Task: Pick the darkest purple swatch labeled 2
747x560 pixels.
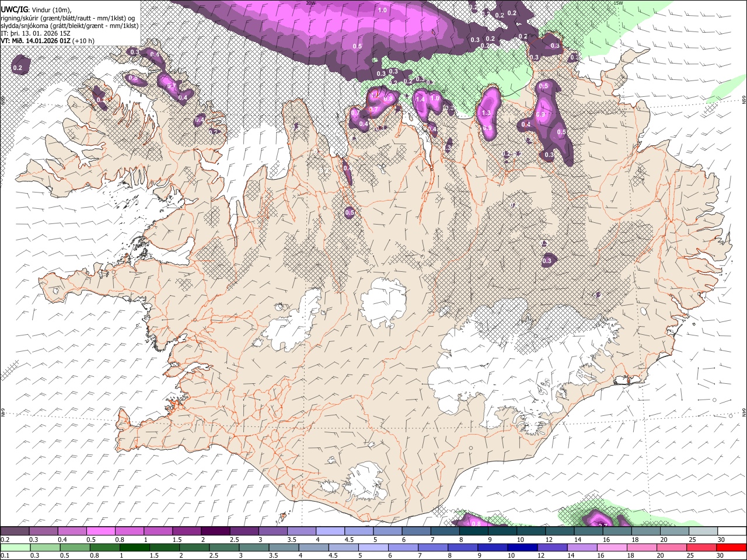Action: tap(215, 531)
